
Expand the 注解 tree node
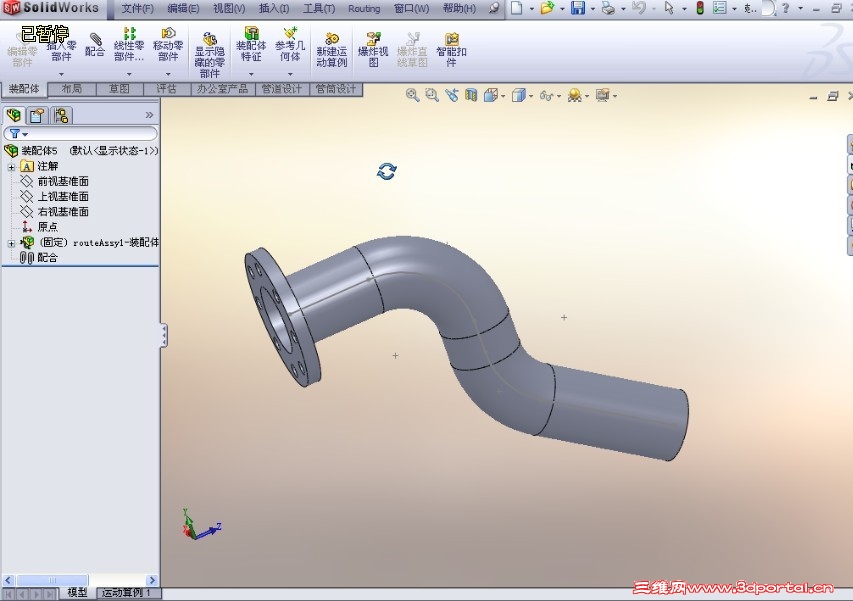coord(11,166)
